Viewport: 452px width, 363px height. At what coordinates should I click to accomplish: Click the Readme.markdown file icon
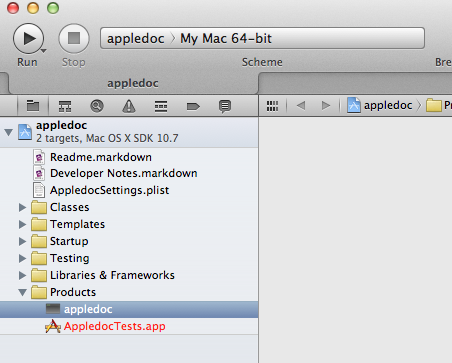pos(39,157)
